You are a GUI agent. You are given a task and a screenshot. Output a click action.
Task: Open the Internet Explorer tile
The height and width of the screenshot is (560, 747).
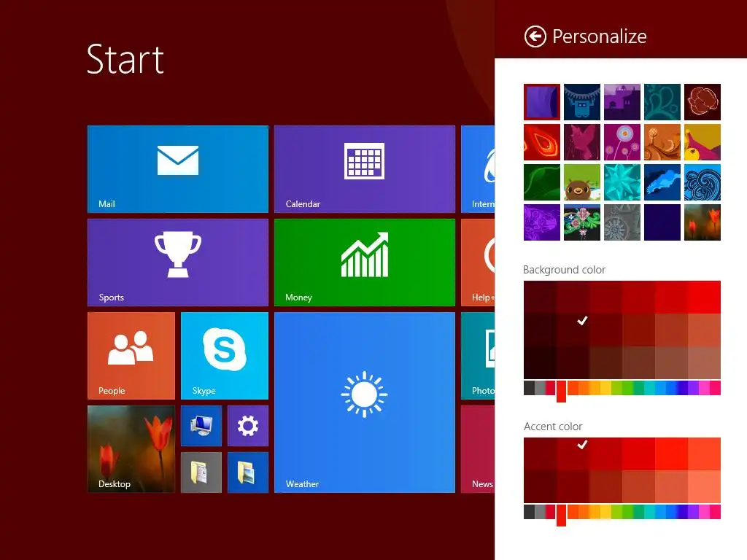click(x=478, y=169)
